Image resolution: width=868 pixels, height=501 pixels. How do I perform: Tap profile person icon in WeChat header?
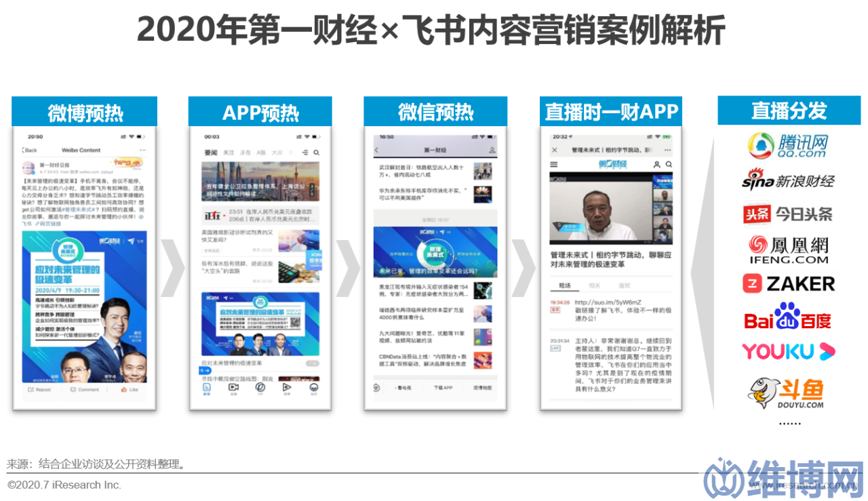(x=492, y=150)
